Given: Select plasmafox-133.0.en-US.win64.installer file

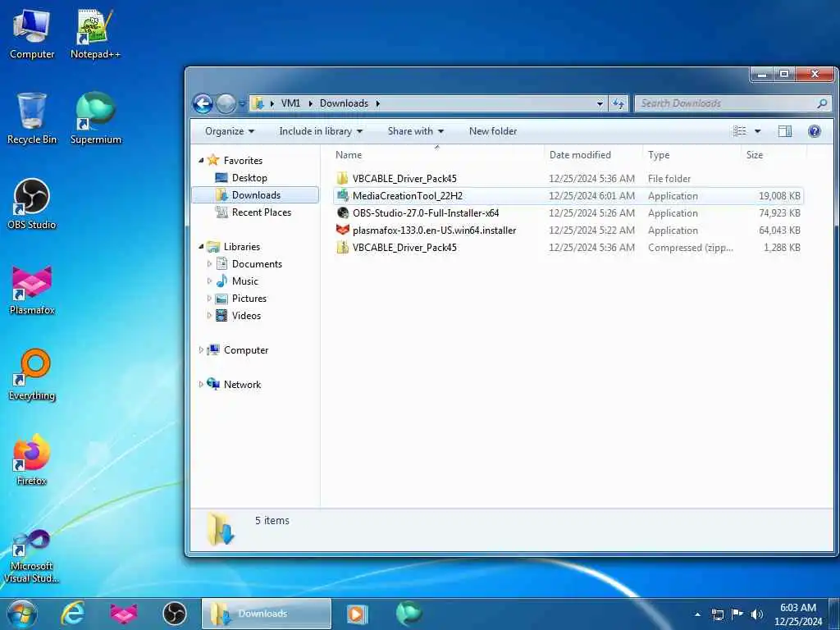Looking at the screenshot, I should coord(568,231).
